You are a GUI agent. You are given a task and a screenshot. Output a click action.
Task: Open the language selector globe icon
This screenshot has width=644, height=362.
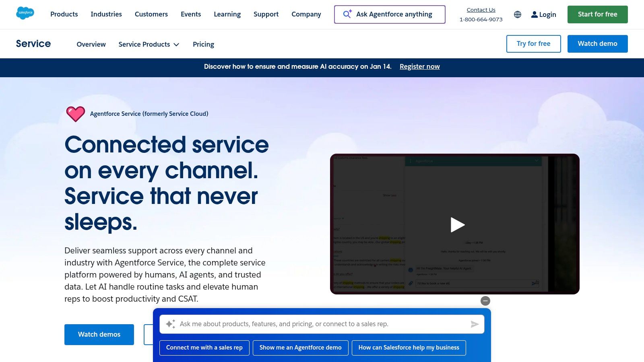[x=518, y=14]
